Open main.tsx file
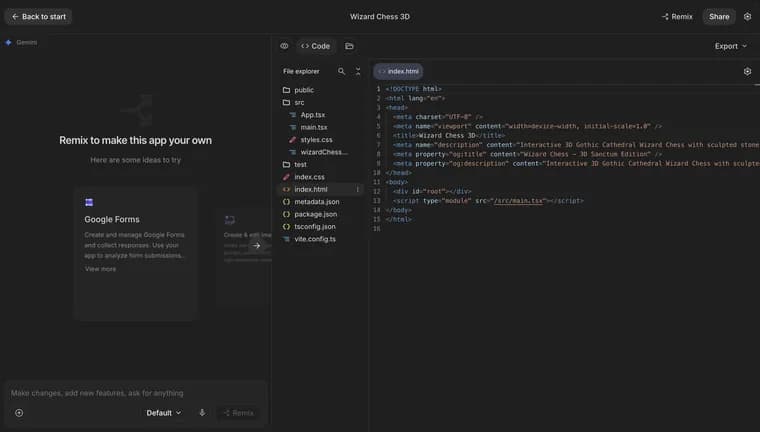The height and width of the screenshot is (432, 760). tap(320, 128)
